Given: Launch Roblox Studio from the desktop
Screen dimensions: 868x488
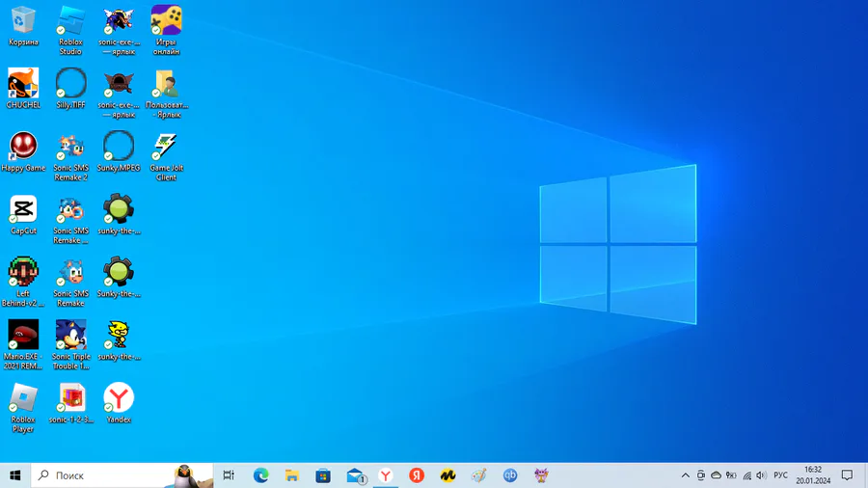Looking at the screenshot, I should pyautogui.click(x=70, y=31).
